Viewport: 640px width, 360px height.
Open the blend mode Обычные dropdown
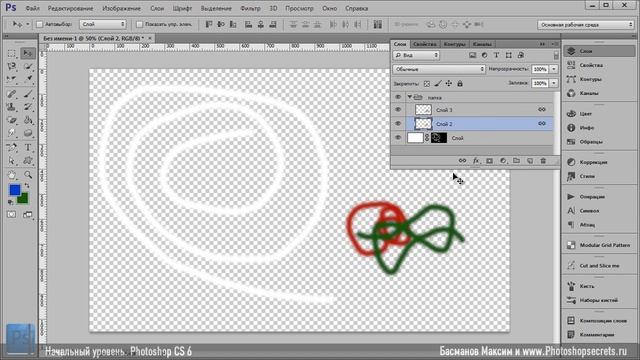pyautogui.click(x=439, y=69)
